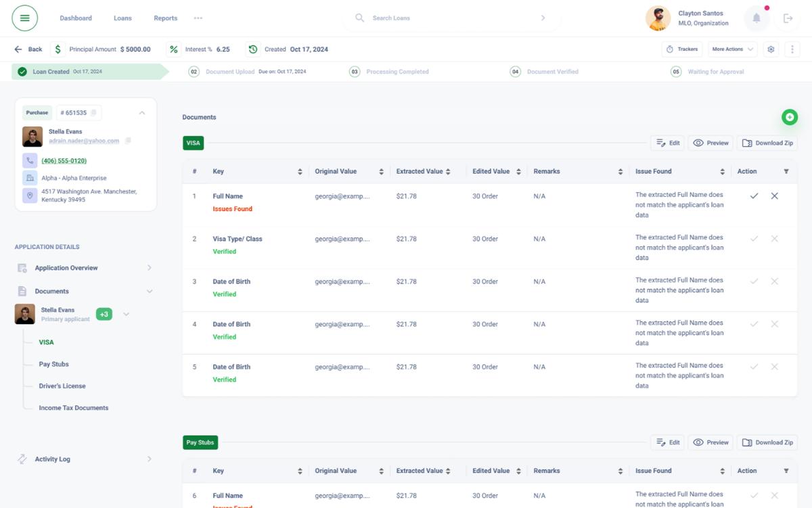Open the three-dot overflow menu top right

click(x=792, y=49)
